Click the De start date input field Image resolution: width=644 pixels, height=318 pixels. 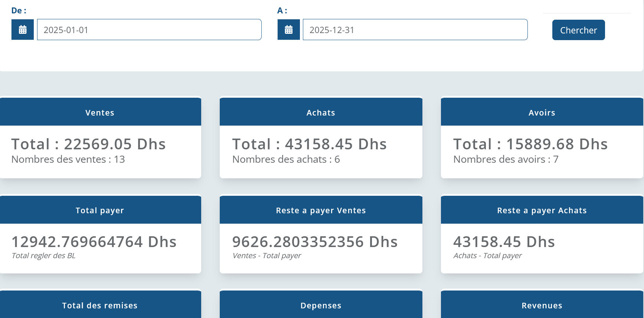(149, 30)
